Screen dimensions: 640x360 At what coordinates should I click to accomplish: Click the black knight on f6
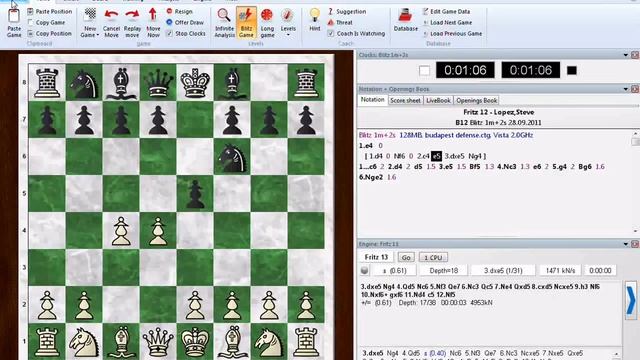(x=232, y=157)
